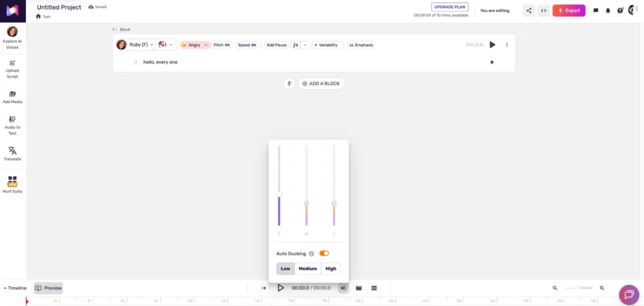Screen dimensions: 644x306
Task: Click the 1 - Block label
Action: (x=121, y=30)
